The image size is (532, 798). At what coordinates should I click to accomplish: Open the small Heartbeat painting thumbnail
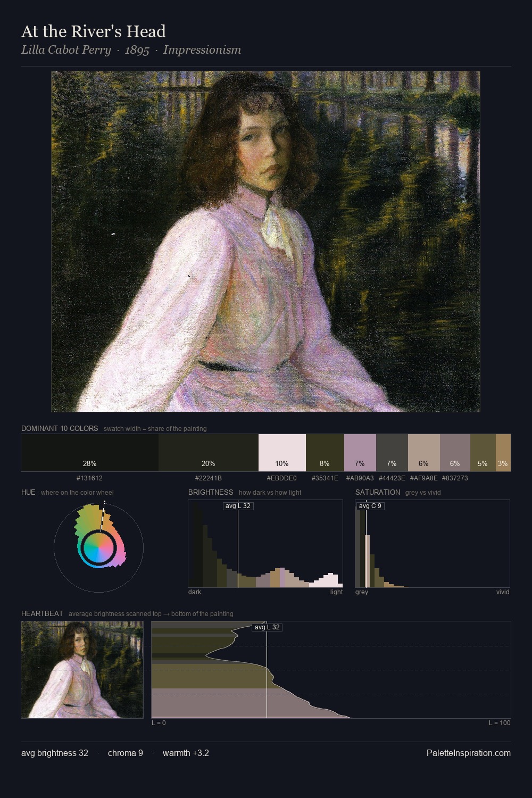click(x=82, y=670)
